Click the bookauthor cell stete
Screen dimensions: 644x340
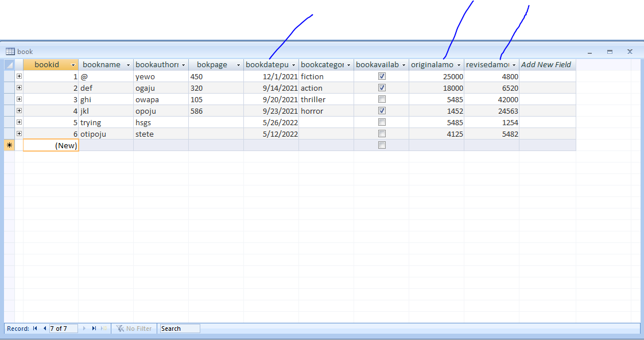(161, 134)
